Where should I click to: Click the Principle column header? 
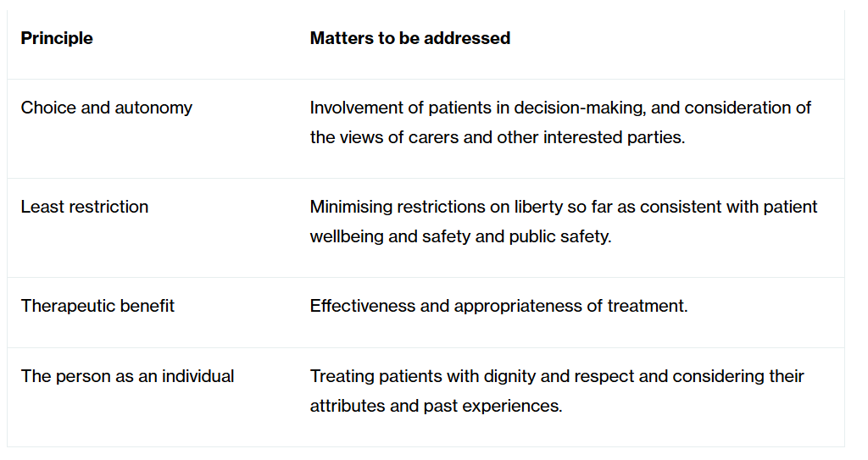[x=57, y=38]
